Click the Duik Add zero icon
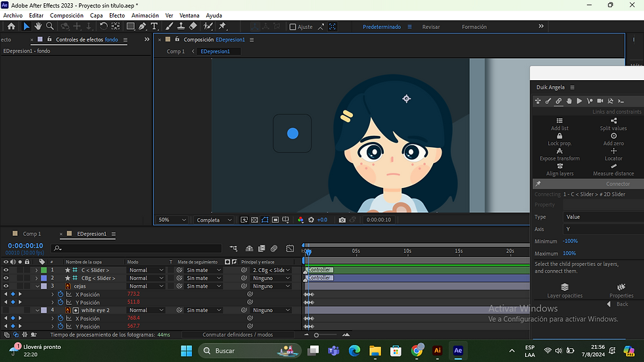The height and width of the screenshot is (362, 644). pos(614,136)
